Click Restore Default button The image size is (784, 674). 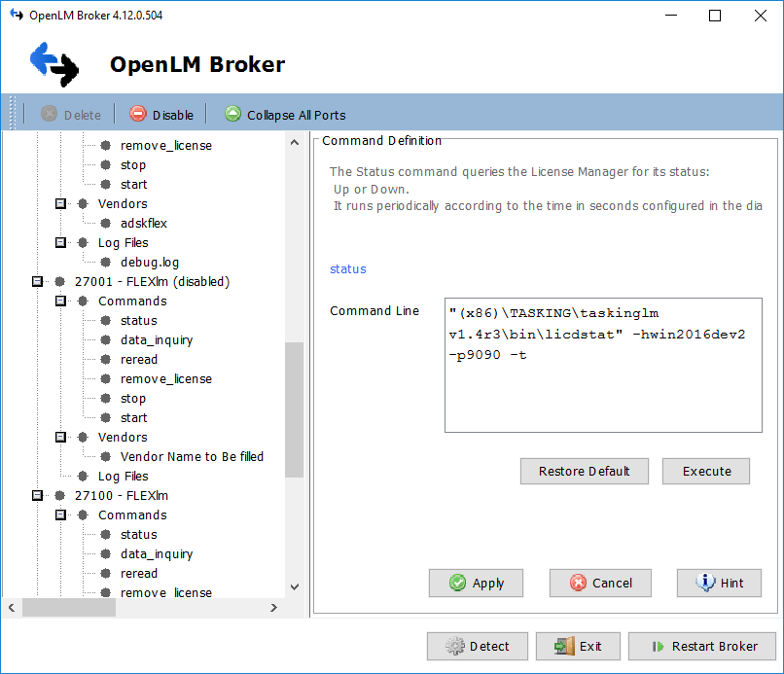click(584, 471)
